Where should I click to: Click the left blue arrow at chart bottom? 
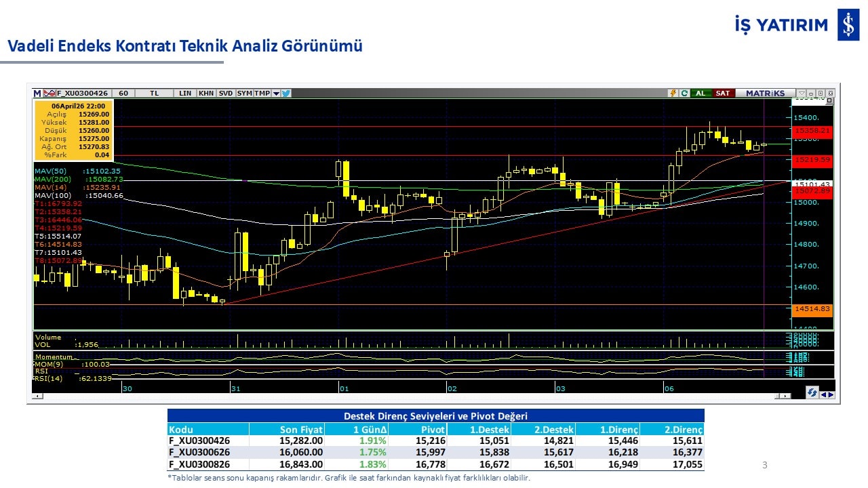tap(823, 394)
